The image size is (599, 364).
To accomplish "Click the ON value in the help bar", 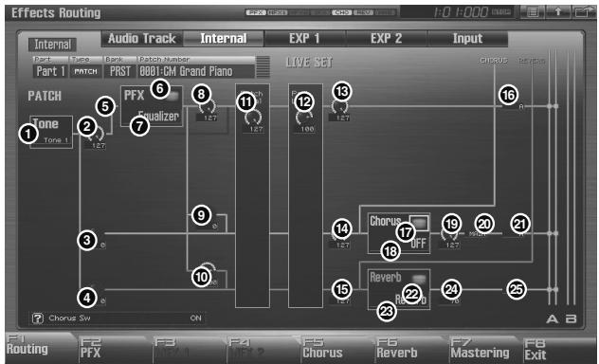I will pos(195,318).
